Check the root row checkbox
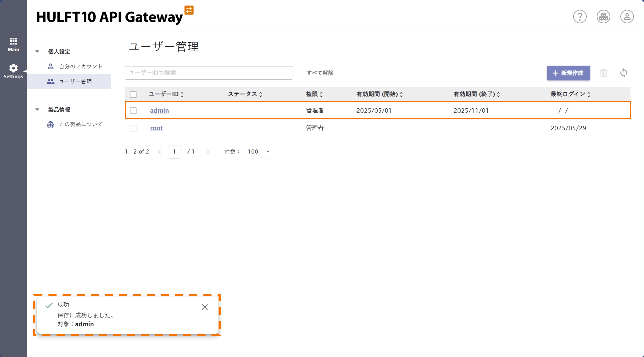Viewport: 644px width, 357px height. pos(133,128)
